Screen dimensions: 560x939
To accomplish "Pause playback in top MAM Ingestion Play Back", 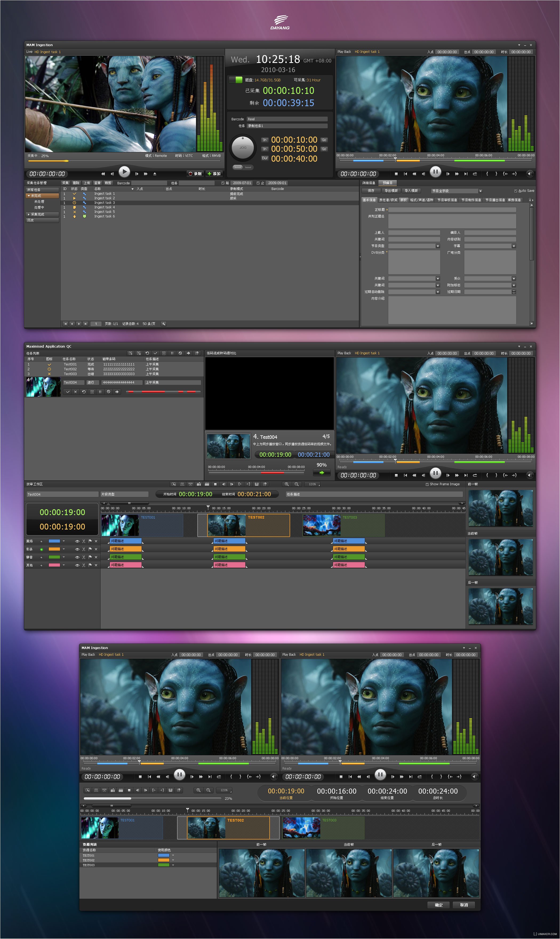I will tap(435, 172).
